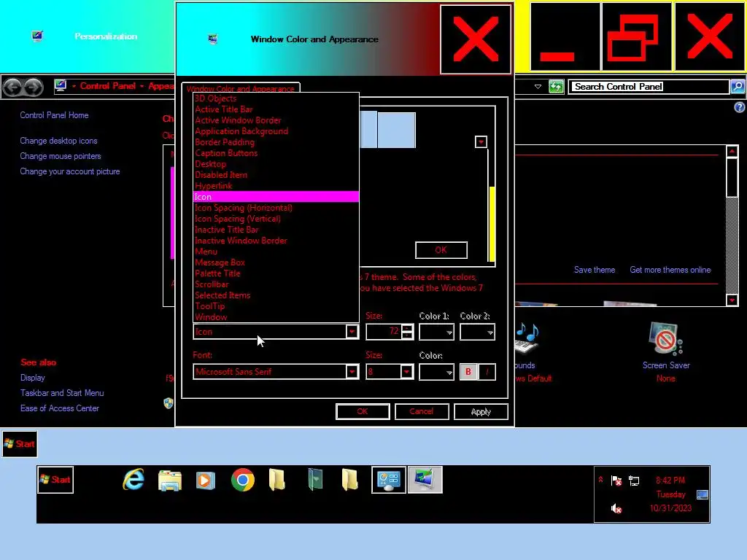Click Apply in the appearance dialog

pos(481,411)
